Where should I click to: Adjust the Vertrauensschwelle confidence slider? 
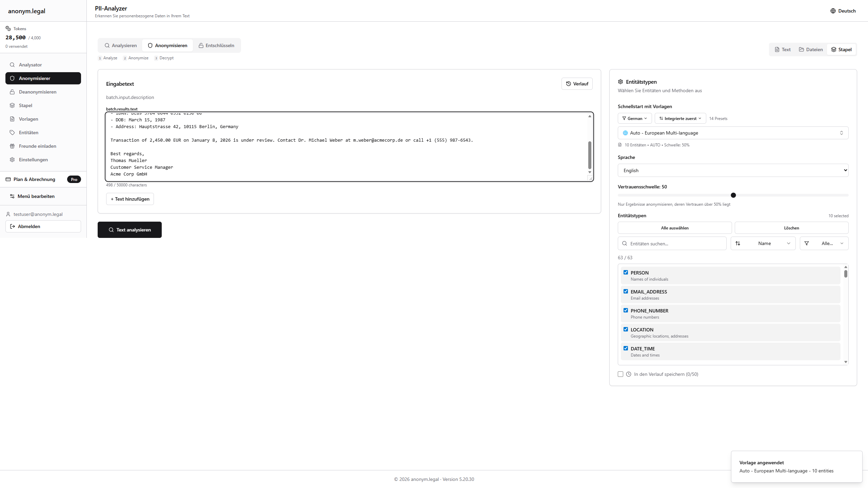click(x=733, y=195)
